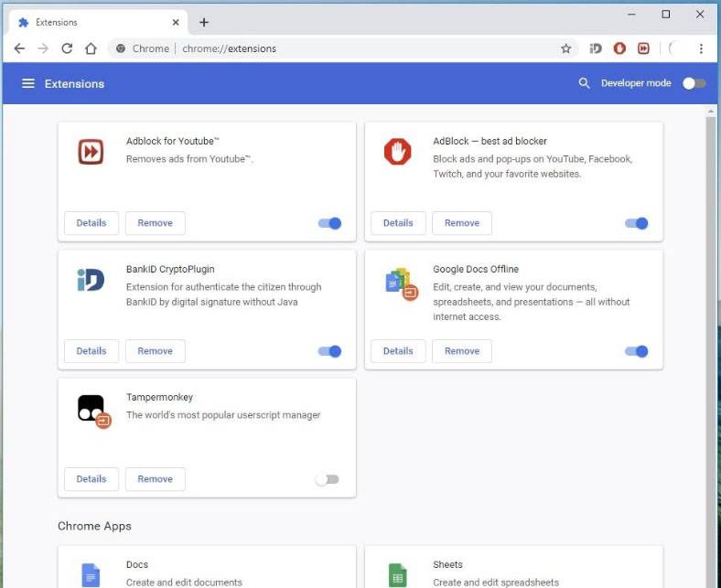This screenshot has height=588, width=721.
Task: Open Details for BankID CryptoPlugin
Action: coord(91,351)
